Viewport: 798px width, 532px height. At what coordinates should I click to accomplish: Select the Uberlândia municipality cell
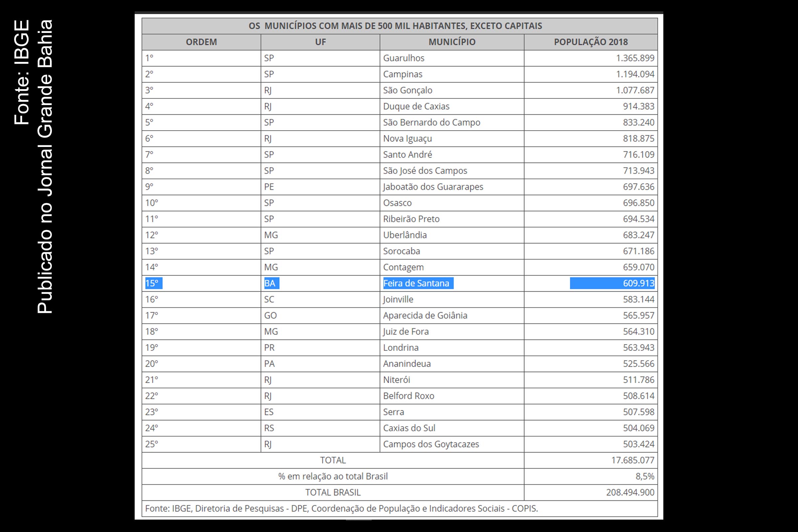pyautogui.click(x=452, y=235)
